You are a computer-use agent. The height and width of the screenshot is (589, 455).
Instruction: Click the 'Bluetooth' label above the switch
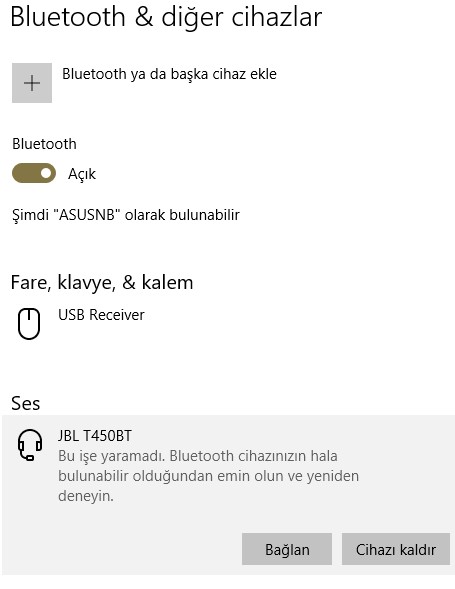(44, 144)
